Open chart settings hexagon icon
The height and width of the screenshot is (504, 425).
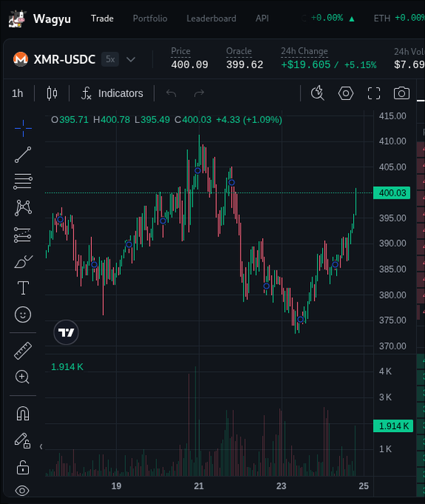pos(346,93)
